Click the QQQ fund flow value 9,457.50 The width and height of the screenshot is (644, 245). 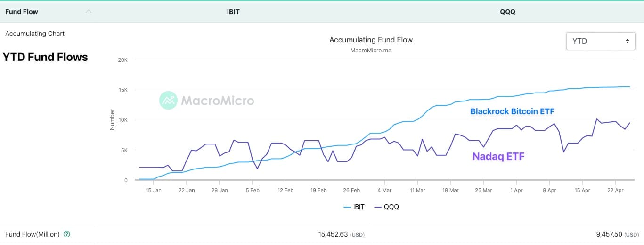(609, 234)
